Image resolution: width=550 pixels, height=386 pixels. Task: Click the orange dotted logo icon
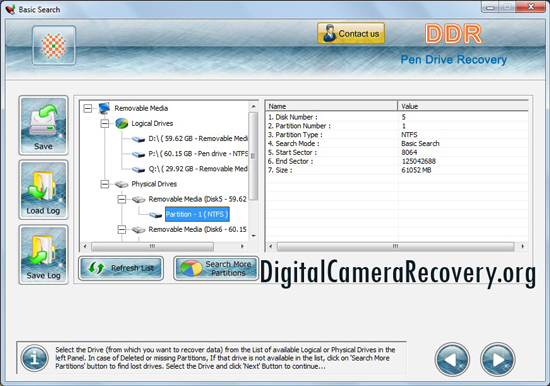(54, 46)
